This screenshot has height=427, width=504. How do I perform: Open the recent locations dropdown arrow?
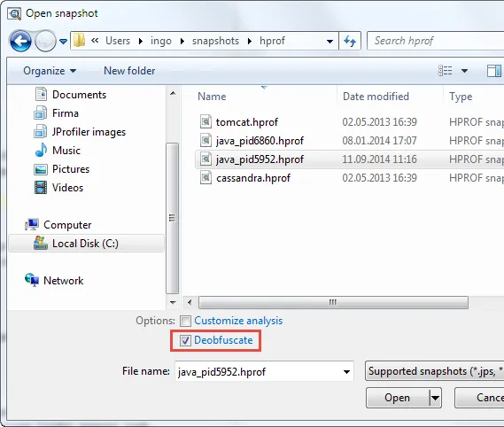(63, 41)
